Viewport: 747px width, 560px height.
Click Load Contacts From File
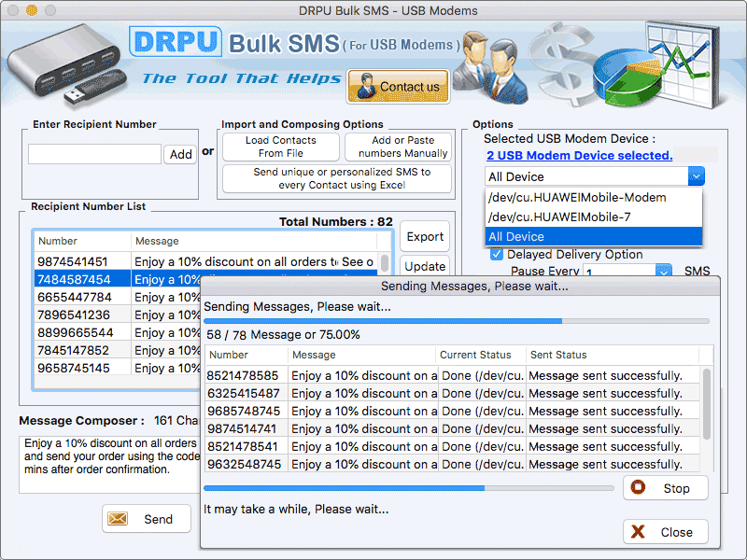(281, 147)
